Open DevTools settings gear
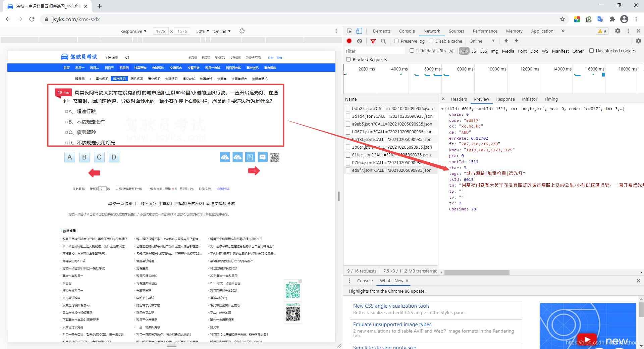This screenshot has height=349, width=644. 618,31
